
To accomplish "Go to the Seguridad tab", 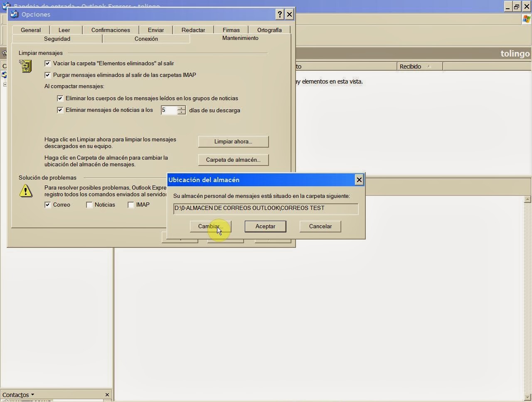I will pos(57,39).
